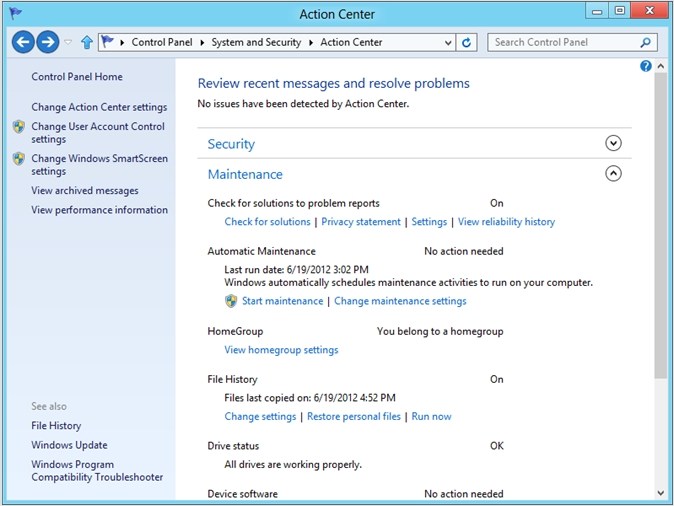Click 'No issues have been detected' text
This screenshot has width=674, height=506.
pos(303,104)
